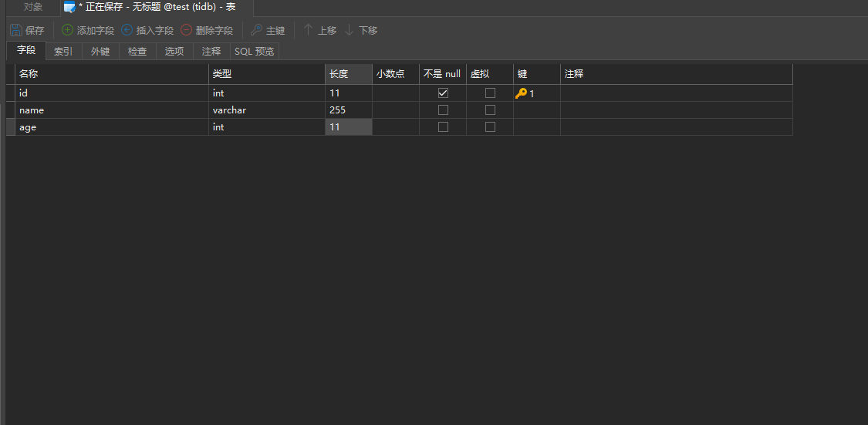Click the length cell '11' in id row
Viewport: 868px width, 425px height.
(349, 93)
